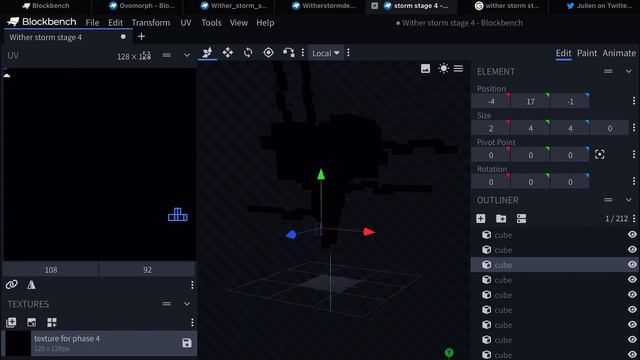Switch to the Julien on Twitter browser tab

599,6
